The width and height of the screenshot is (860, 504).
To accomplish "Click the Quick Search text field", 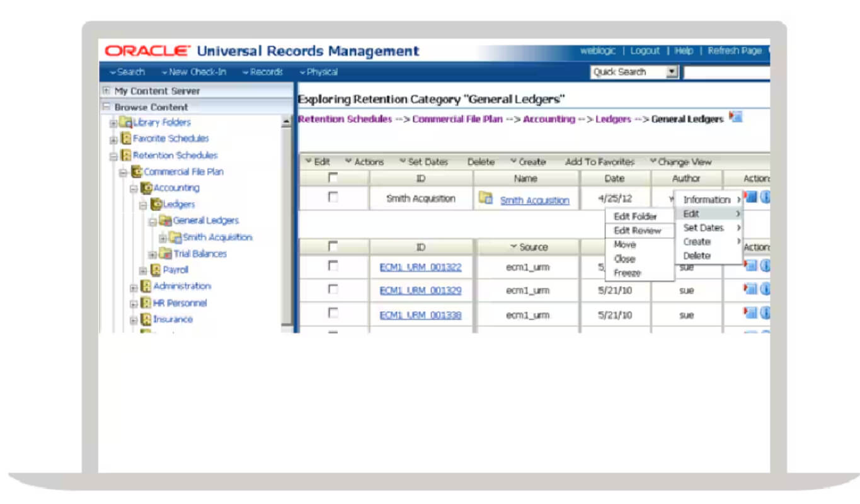I will pyautogui.click(x=726, y=72).
